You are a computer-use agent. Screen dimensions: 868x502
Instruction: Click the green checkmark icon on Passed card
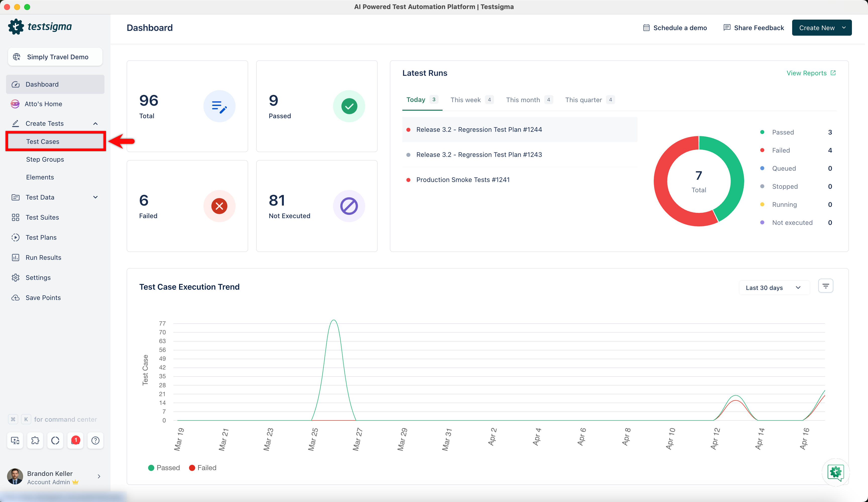[349, 106]
